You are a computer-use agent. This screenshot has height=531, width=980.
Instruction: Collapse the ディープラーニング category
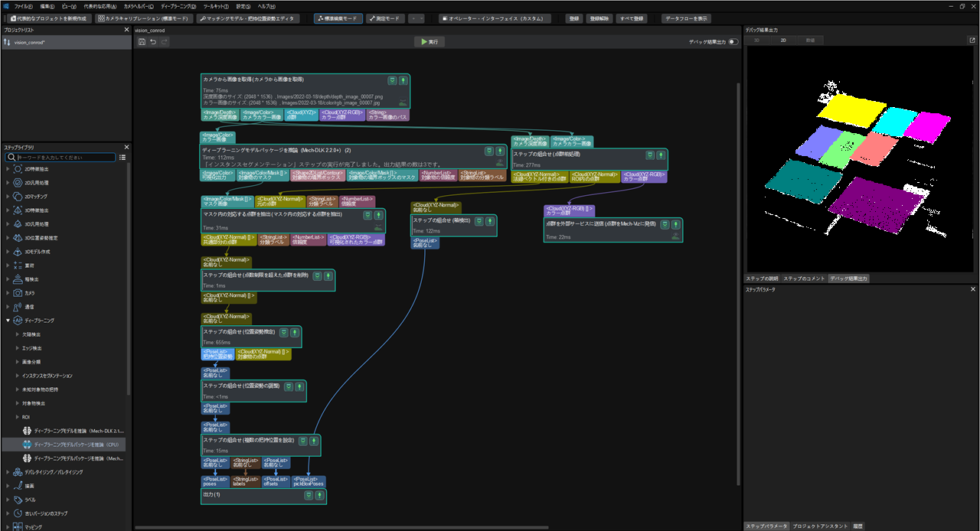(x=8, y=321)
